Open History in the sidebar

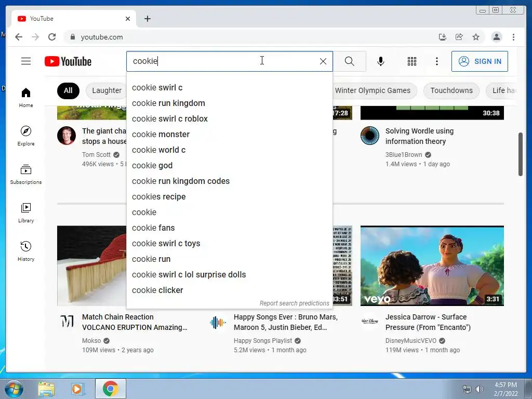26,251
